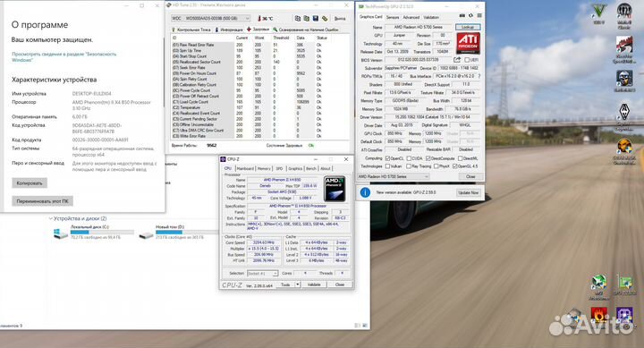The width and height of the screenshot is (644, 348).
Task: Toggle the UEFI checkbox in GPU-Z
Action: 467,60
